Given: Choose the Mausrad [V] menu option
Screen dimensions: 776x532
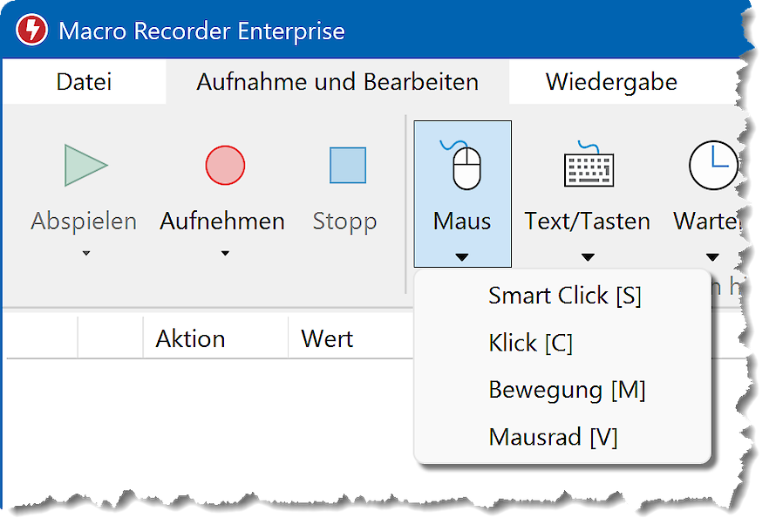Looking at the screenshot, I should pos(553,437).
